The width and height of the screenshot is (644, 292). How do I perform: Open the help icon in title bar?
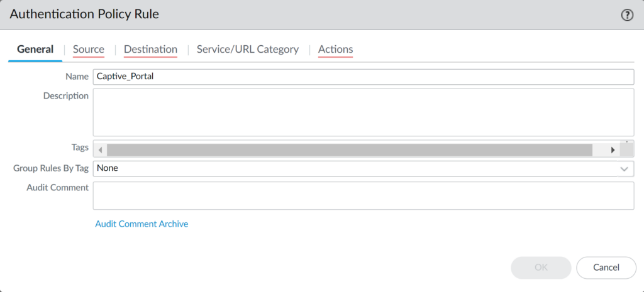point(627,15)
